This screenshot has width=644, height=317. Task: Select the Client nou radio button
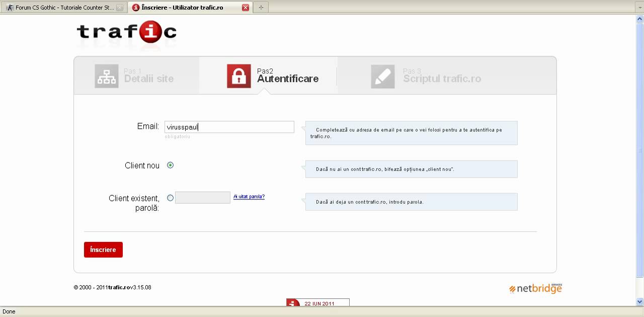[x=170, y=165]
